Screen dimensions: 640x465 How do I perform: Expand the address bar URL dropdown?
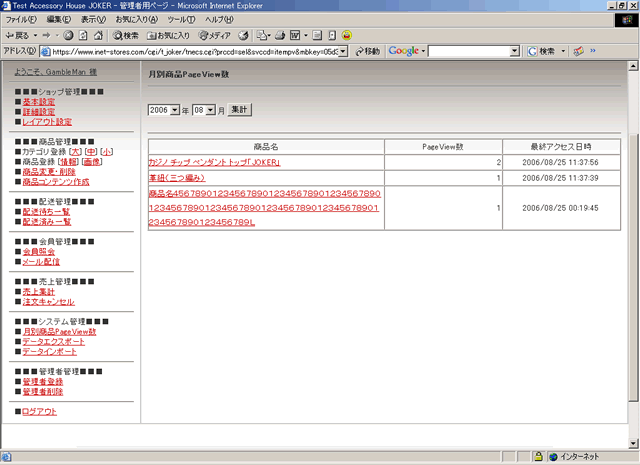(342, 51)
